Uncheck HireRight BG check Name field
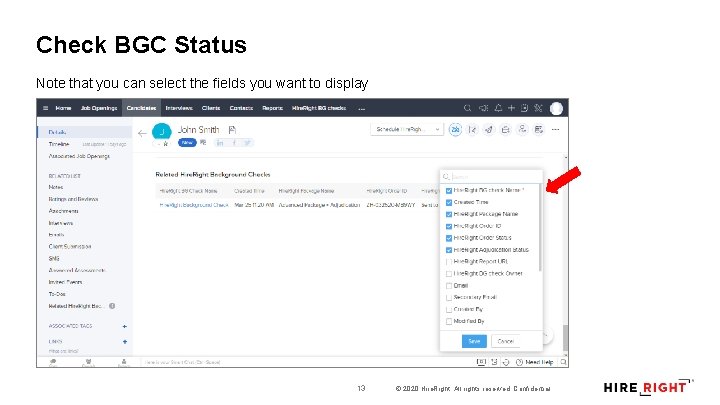Screen dimensions: 720x405 click(449, 191)
